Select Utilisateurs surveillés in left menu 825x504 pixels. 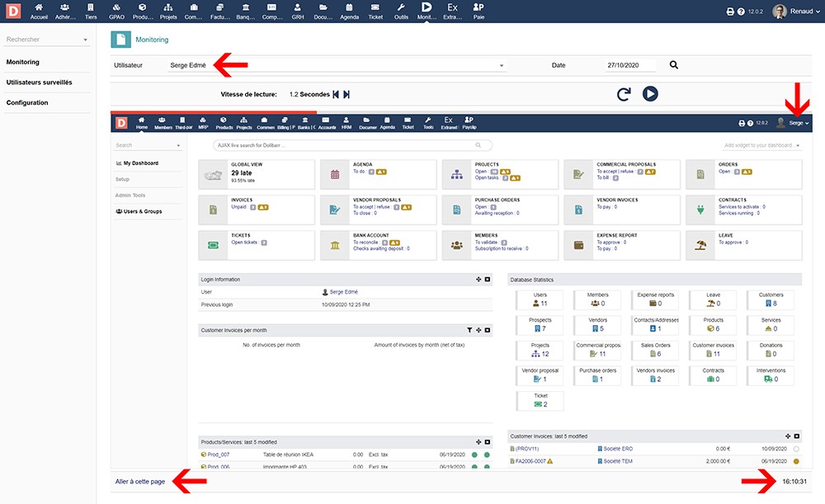click(x=39, y=82)
